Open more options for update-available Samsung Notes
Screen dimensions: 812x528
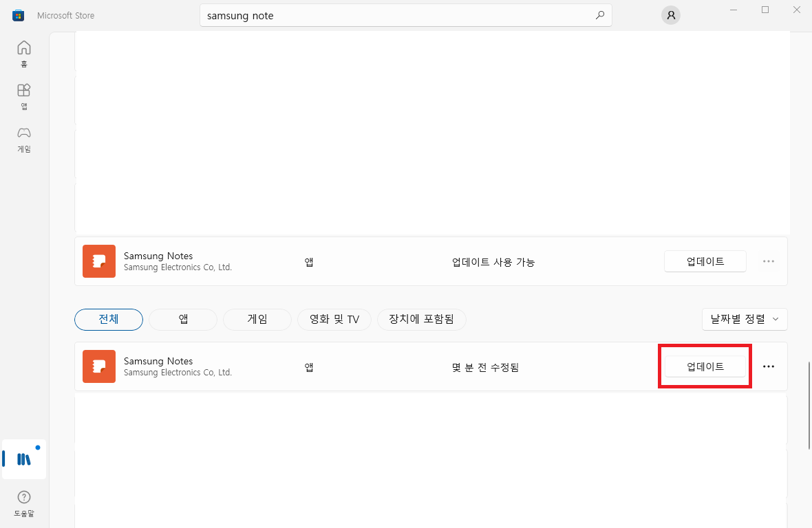pos(769,261)
